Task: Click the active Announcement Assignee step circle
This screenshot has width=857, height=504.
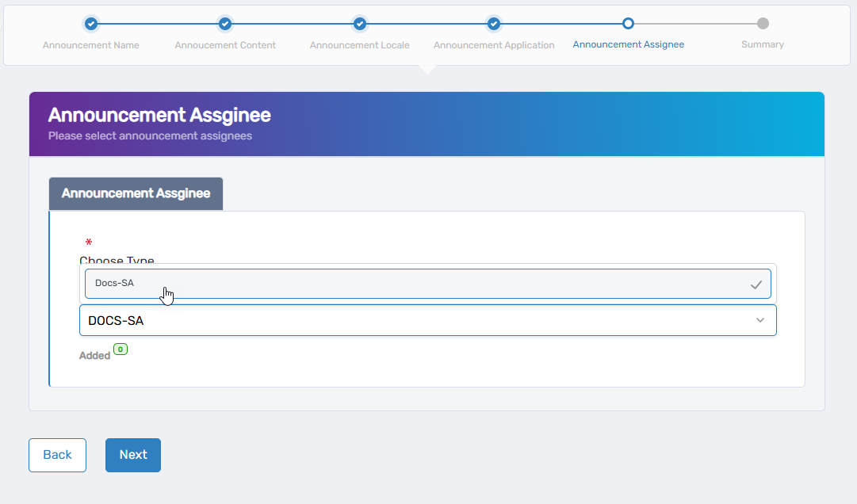Action: [x=629, y=24]
